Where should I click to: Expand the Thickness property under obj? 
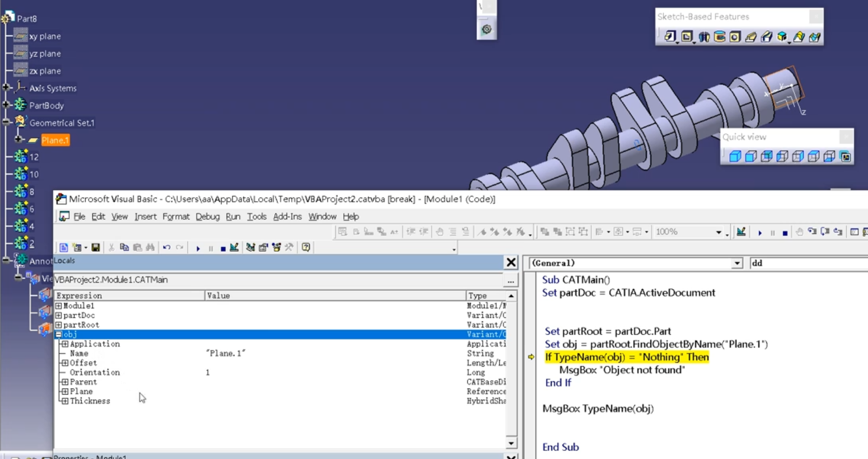click(65, 401)
